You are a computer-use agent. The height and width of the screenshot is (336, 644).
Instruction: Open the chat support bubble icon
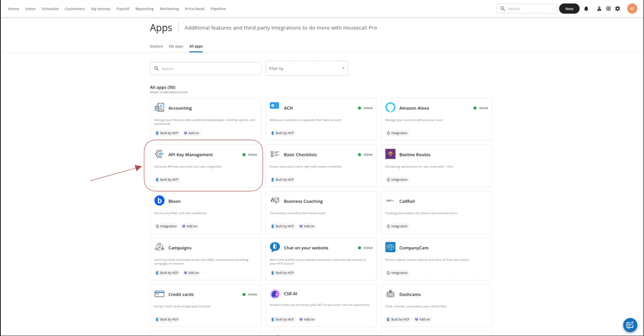(x=630, y=325)
